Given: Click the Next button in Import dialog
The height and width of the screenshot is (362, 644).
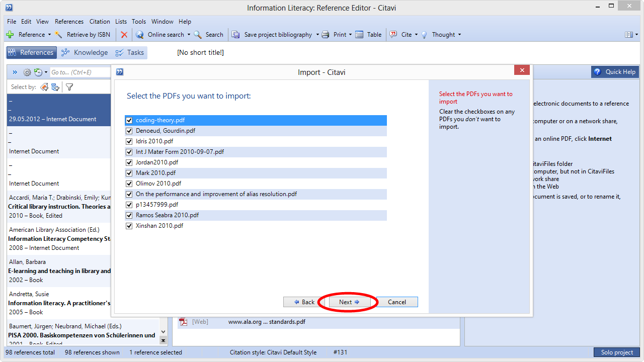Looking at the screenshot, I should tap(349, 302).
